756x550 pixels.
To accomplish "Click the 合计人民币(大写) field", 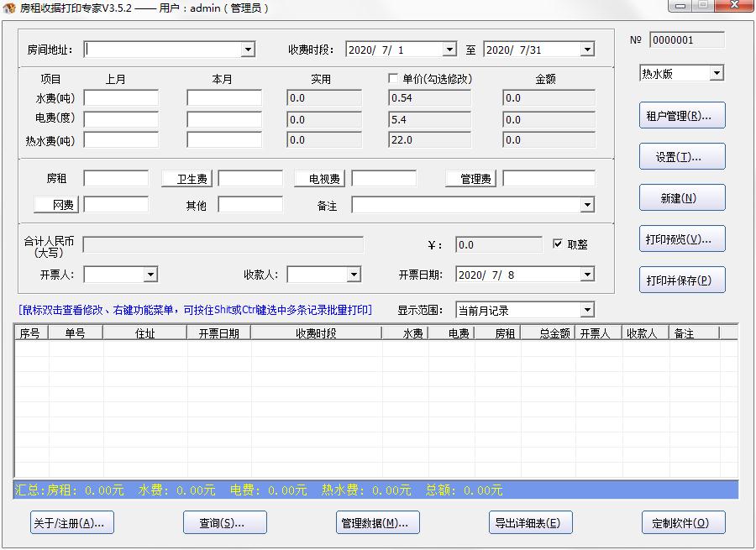I will (x=223, y=244).
